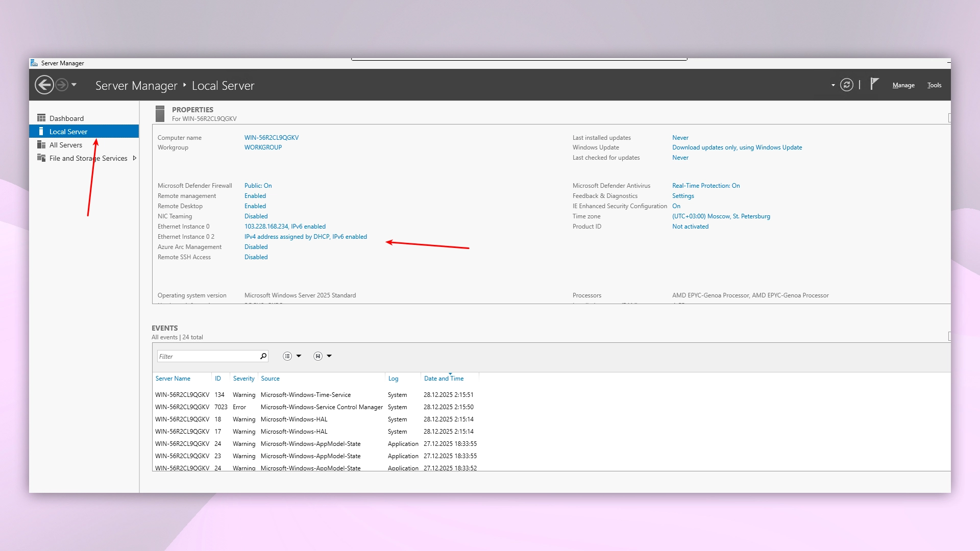Change computer name via WIN-56R2CL9QGKV link
The width and height of the screenshot is (980, 551).
click(x=271, y=137)
